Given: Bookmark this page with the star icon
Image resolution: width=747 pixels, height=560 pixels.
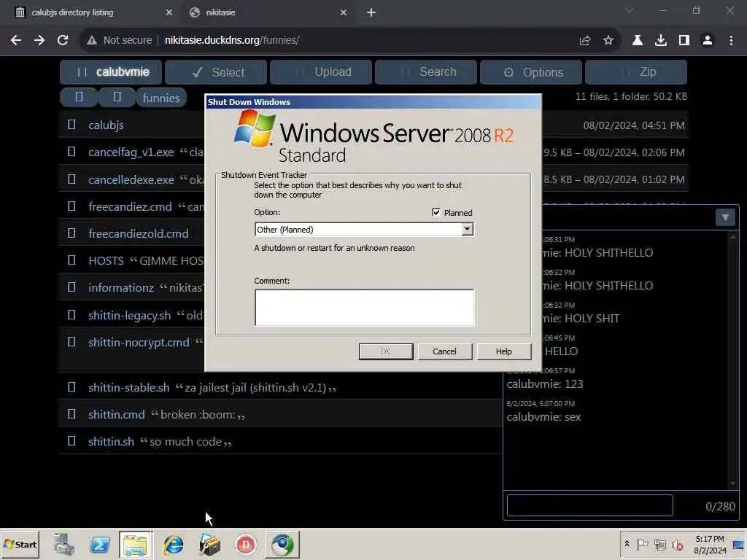Looking at the screenshot, I should (608, 41).
